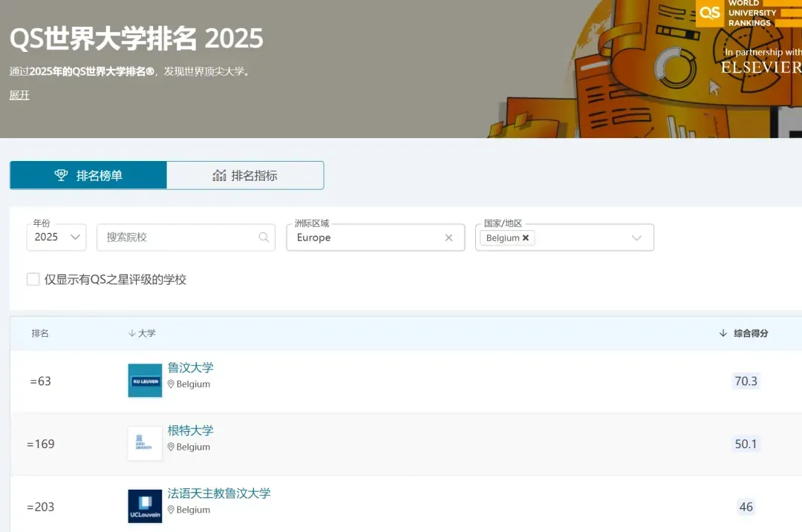Click the =169 rank cell
Viewport: 802px width, 532px height.
[40, 444]
